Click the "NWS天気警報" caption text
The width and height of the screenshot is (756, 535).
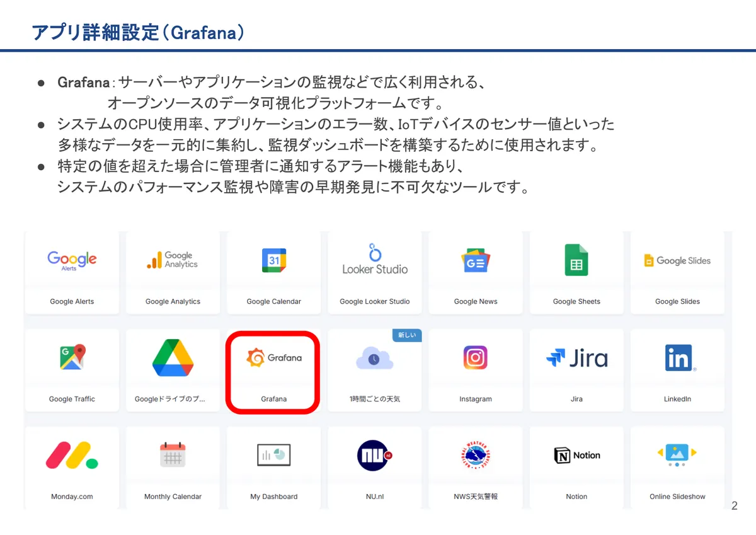(476, 497)
